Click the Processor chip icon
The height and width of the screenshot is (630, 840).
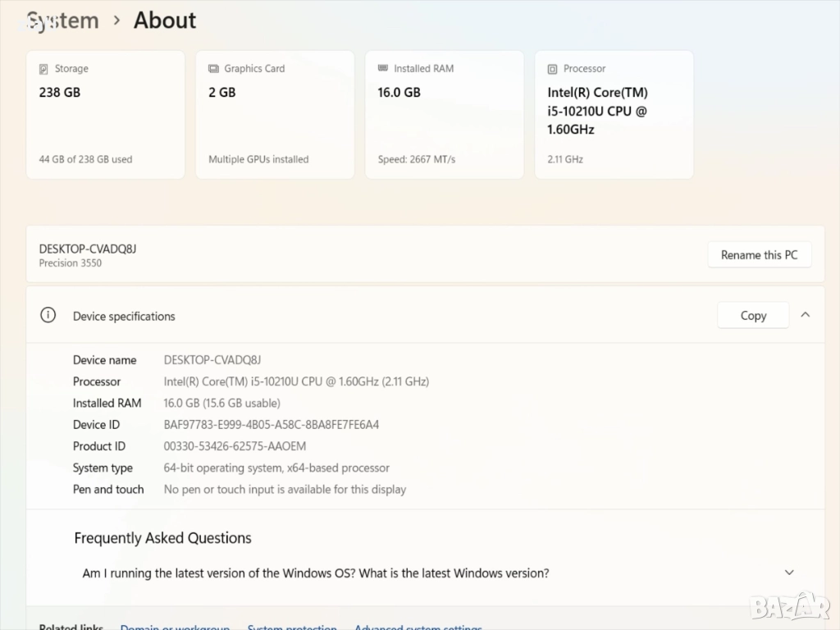pyautogui.click(x=553, y=69)
